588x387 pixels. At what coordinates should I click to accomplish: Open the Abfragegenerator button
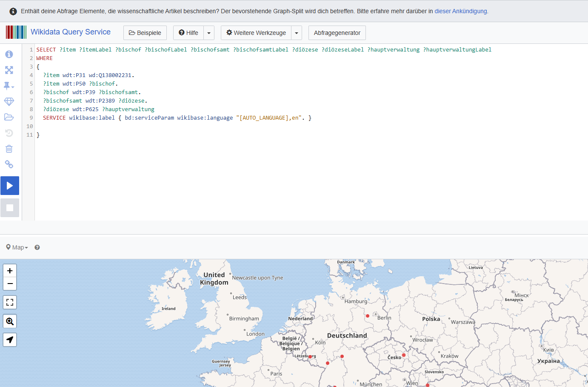[337, 33]
